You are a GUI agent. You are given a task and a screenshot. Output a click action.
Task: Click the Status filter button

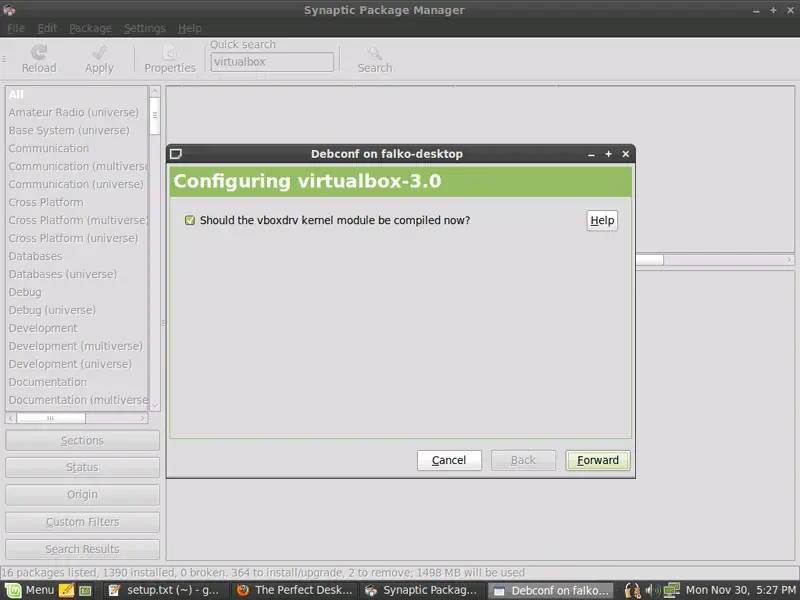pos(82,467)
